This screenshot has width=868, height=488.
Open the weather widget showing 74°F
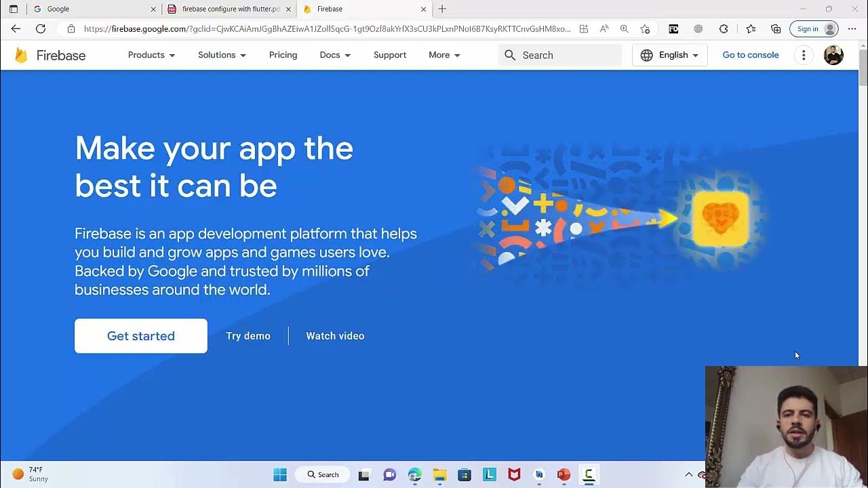coord(31,474)
